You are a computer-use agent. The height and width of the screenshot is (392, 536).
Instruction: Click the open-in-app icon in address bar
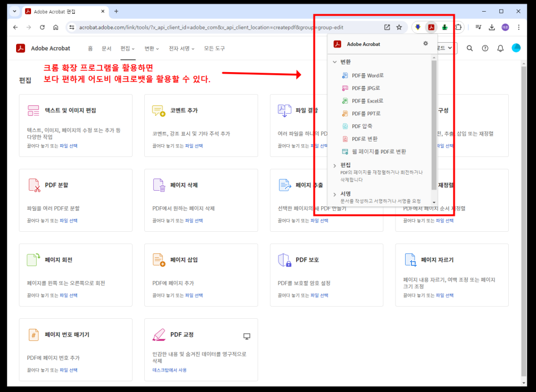tap(387, 27)
